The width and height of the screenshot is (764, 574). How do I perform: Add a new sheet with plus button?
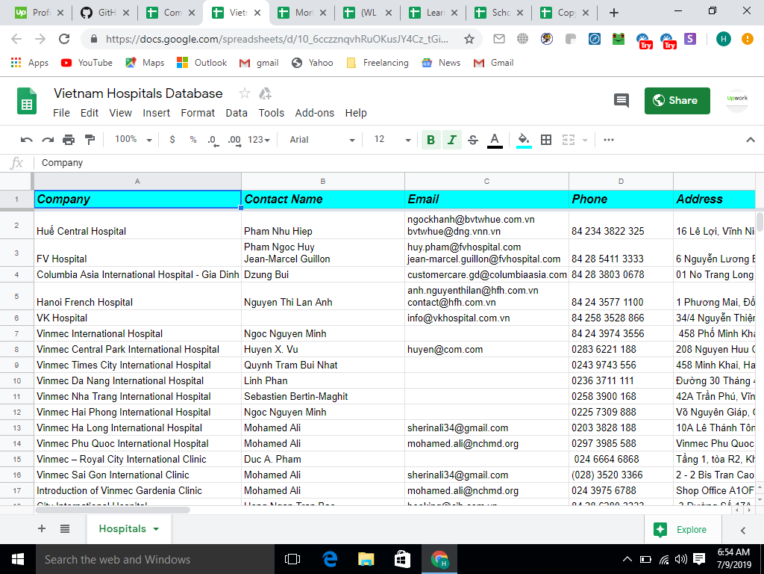[x=42, y=529]
